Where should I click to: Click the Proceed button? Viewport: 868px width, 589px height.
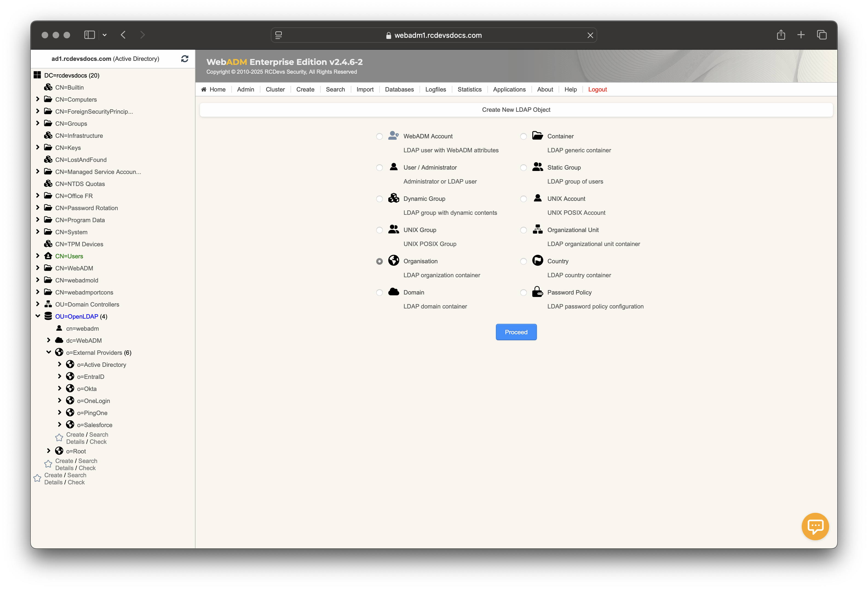[x=516, y=332]
